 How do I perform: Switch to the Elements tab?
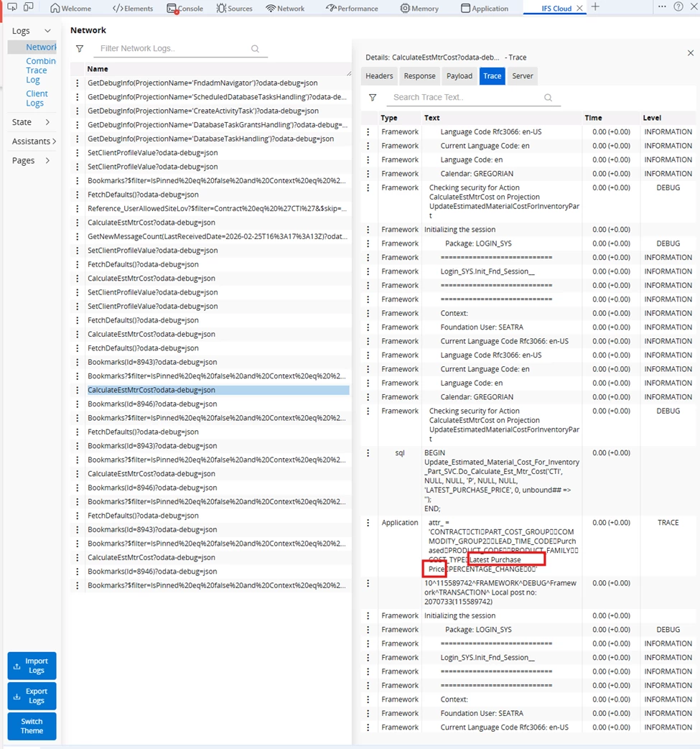[x=133, y=8]
